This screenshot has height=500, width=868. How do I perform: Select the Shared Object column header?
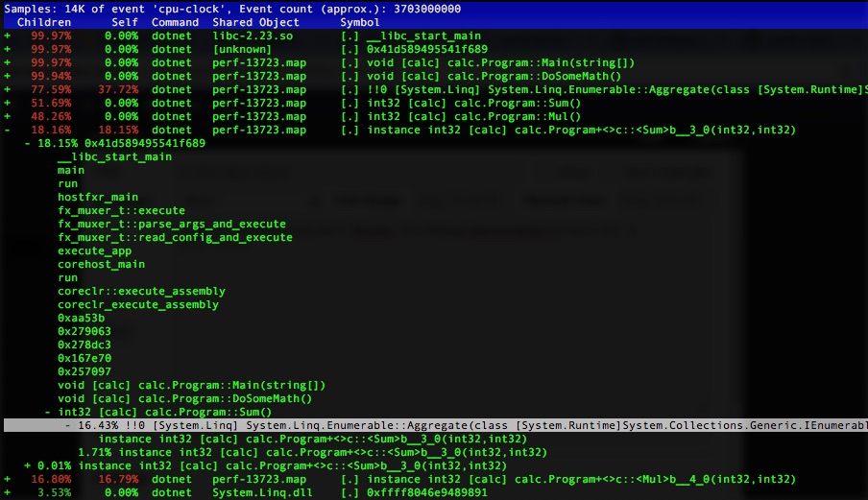point(255,22)
